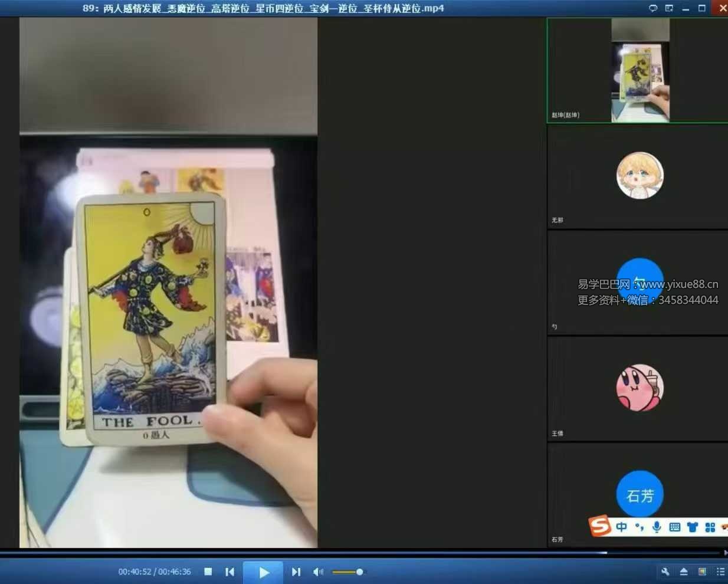Open the player settings wrench
The image size is (728, 584).
click(665, 572)
